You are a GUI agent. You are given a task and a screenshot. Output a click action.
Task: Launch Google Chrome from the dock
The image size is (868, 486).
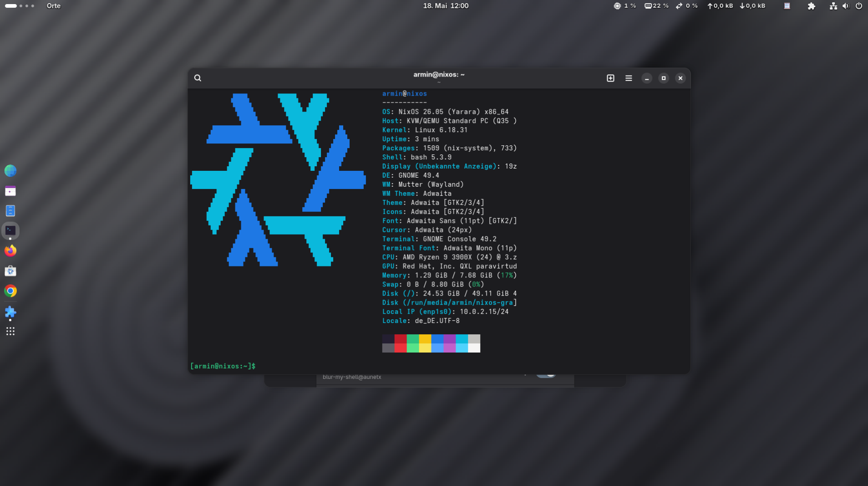10,291
